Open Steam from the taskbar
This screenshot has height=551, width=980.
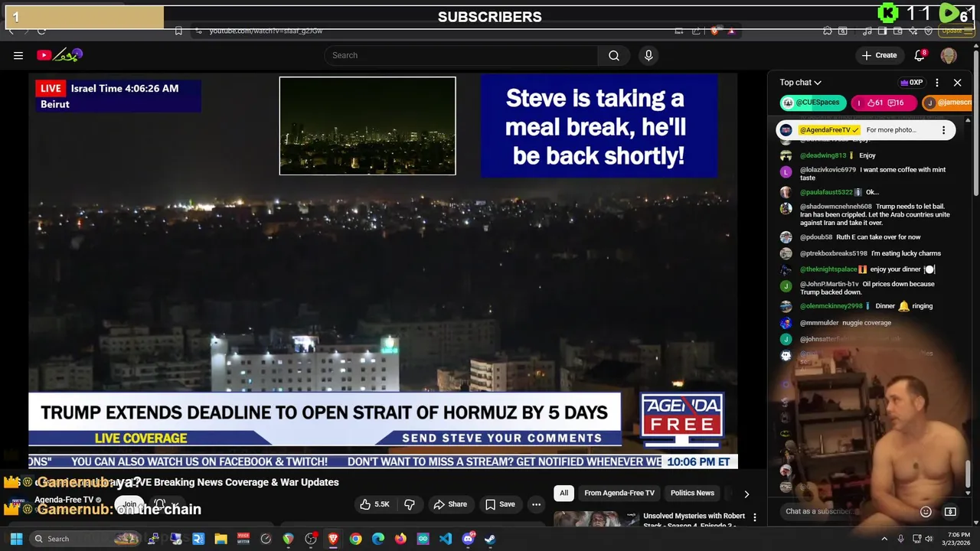click(490, 539)
